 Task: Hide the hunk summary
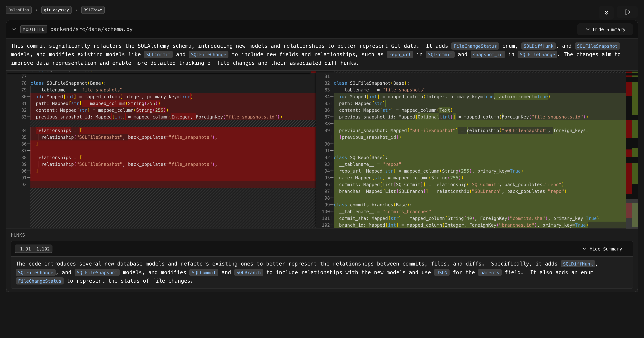[x=602, y=249]
